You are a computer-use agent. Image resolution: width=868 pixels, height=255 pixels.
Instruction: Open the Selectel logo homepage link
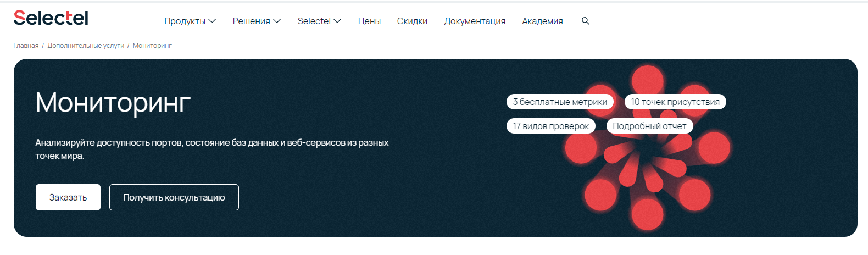click(x=51, y=18)
